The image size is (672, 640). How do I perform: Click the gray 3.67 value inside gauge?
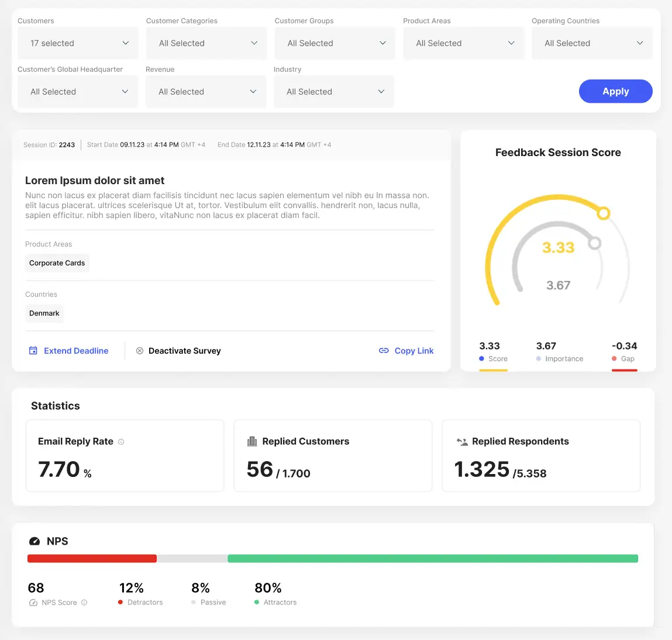[x=558, y=285]
